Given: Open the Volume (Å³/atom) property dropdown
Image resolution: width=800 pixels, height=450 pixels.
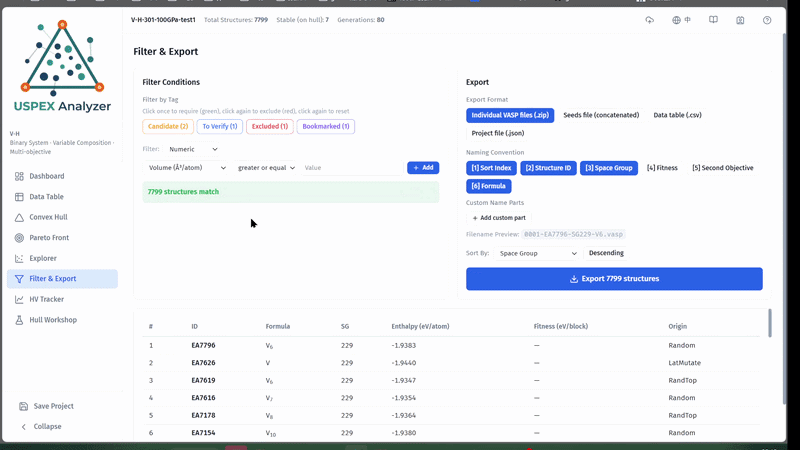Looking at the screenshot, I should pyautogui.click(x=186, y=167).
